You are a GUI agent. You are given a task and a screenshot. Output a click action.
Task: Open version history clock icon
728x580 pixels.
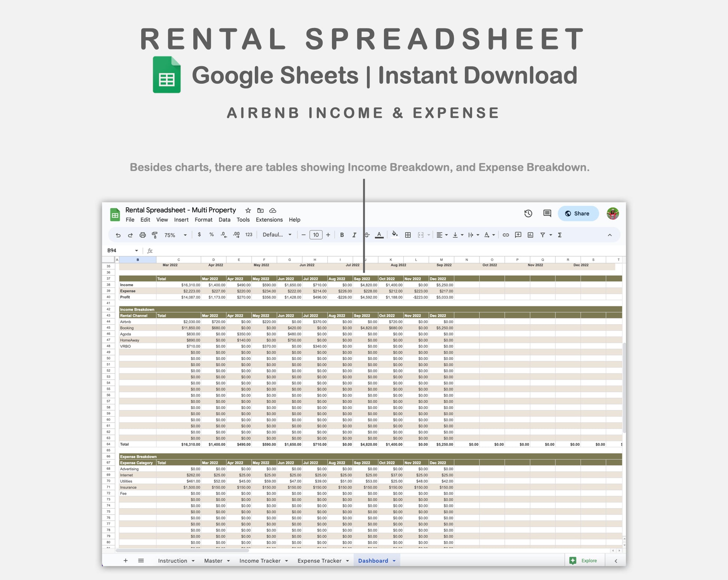[x=528, y=214]
